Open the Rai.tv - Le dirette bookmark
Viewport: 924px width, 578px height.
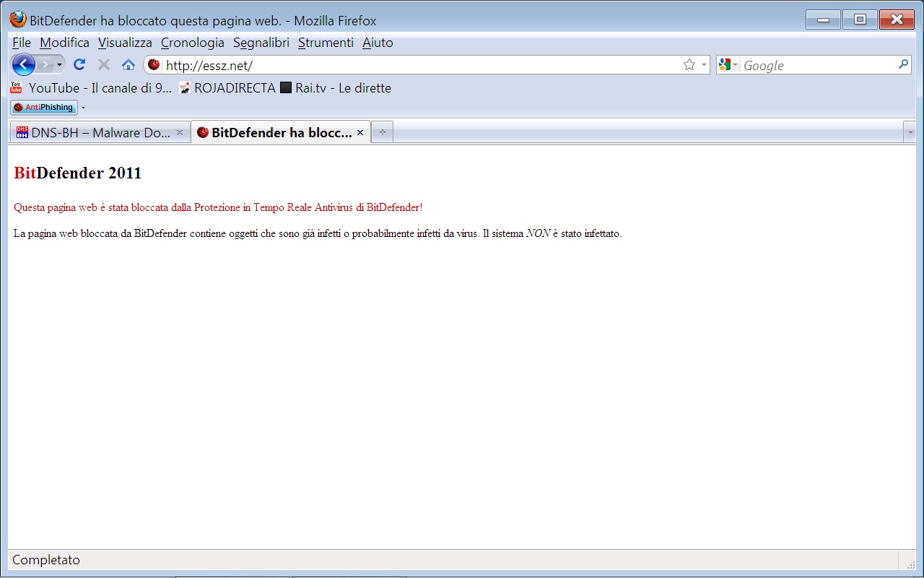click(x=336, y=88)
